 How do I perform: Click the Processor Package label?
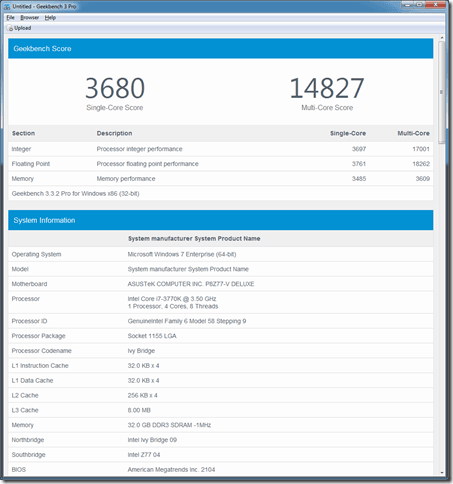[39, 336]
